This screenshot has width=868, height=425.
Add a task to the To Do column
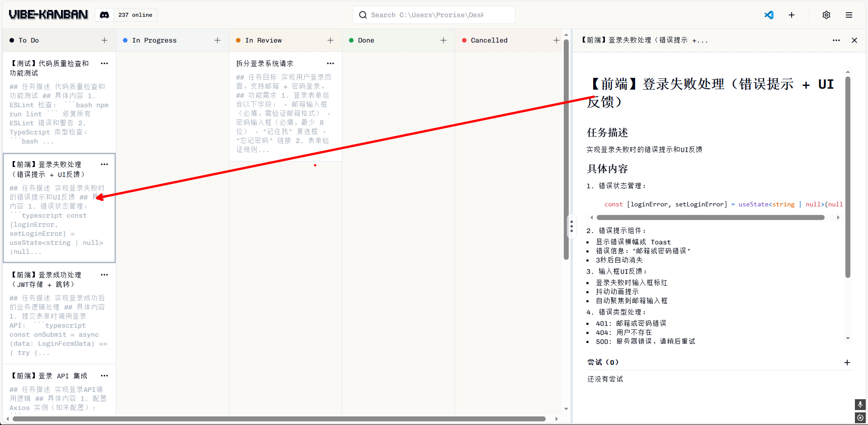point(104,40)
